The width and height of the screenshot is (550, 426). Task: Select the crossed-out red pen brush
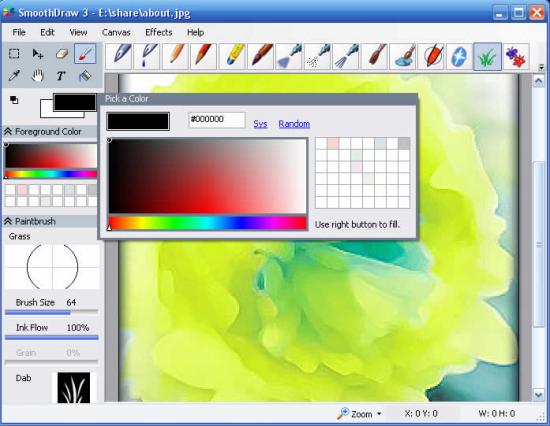(x=431, y=56)
